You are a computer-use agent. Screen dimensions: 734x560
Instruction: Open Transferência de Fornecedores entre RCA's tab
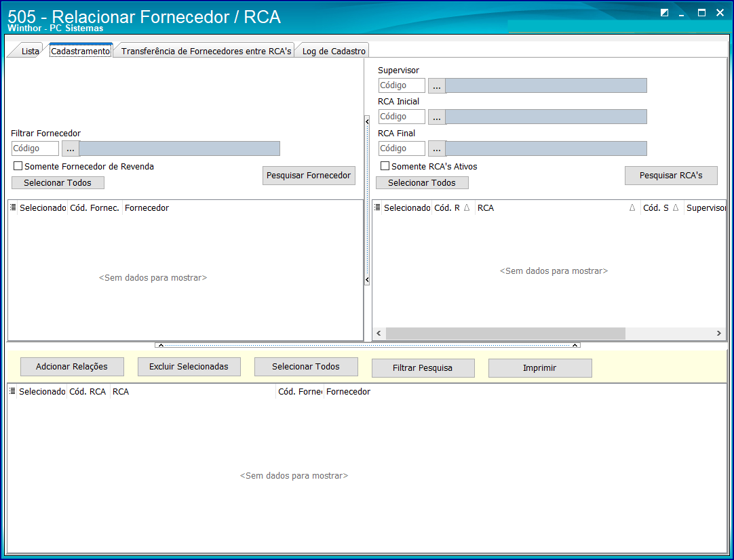(x=206, y=51)
